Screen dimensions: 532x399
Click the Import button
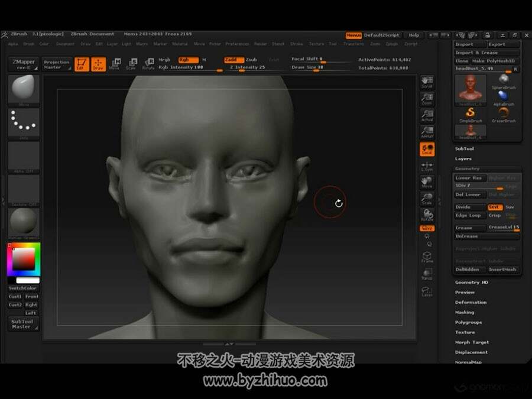pyautogui.click(x=471, y=44)
